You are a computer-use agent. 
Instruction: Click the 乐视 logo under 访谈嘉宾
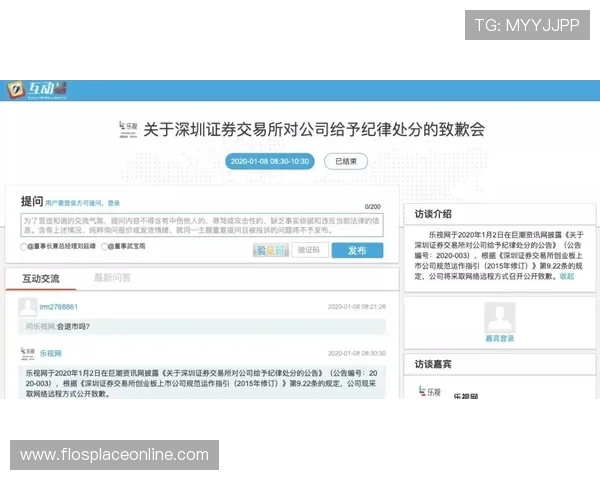(430, 392)
